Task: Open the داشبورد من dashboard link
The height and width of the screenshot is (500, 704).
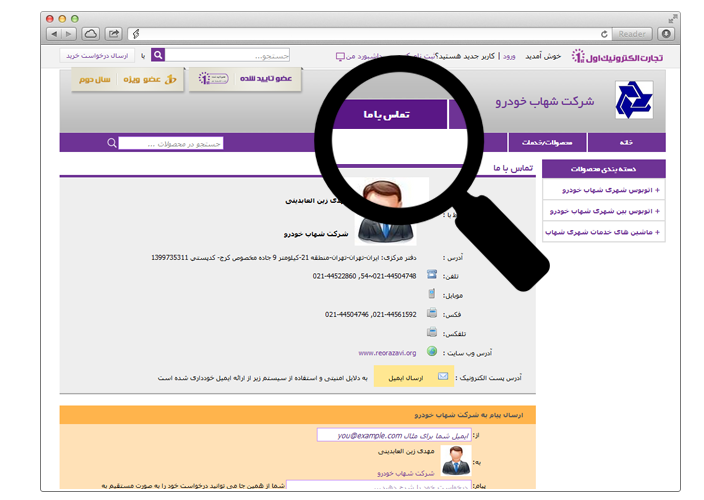Action: pyautogui.click(x=359, y=56)
